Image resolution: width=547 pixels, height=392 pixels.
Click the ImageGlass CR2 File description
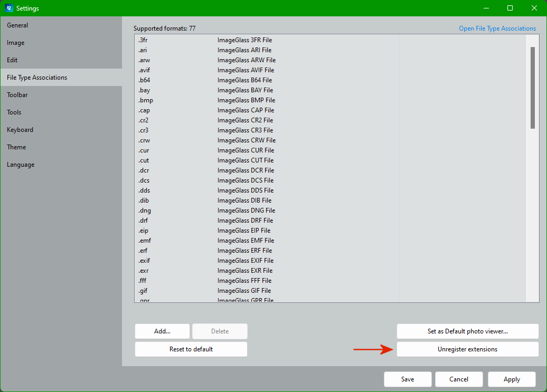tap(245, 120)
